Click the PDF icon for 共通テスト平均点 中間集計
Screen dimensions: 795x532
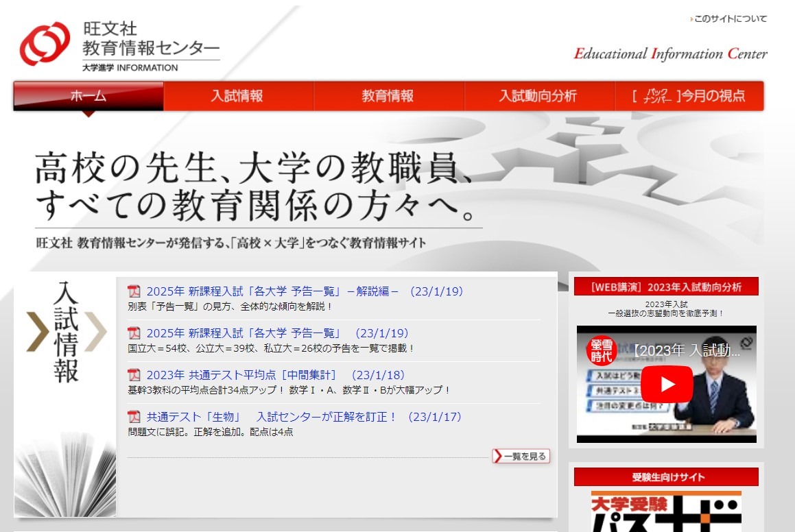pyautogui.click(x=135, y=374)
